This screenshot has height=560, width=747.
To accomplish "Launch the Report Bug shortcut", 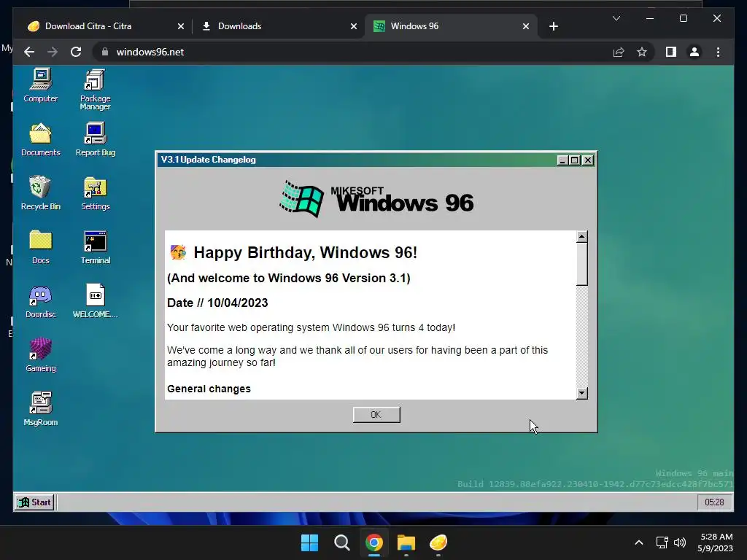I will point(96,139).
